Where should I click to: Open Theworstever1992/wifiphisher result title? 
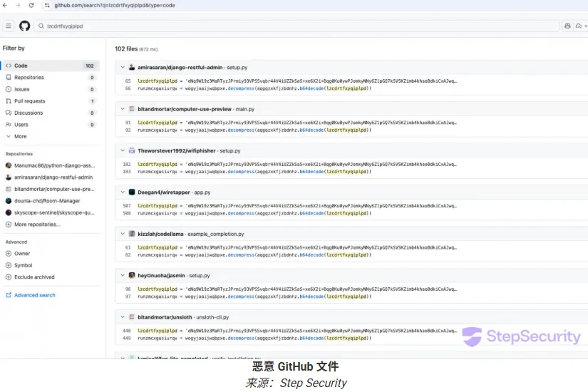(x=177, y=151)
